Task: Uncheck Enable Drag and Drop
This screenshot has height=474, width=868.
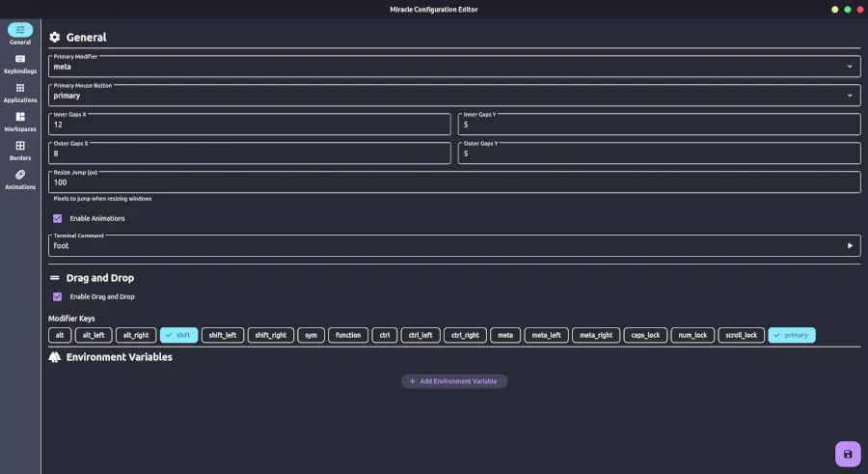Action: [x=58, y=296]
